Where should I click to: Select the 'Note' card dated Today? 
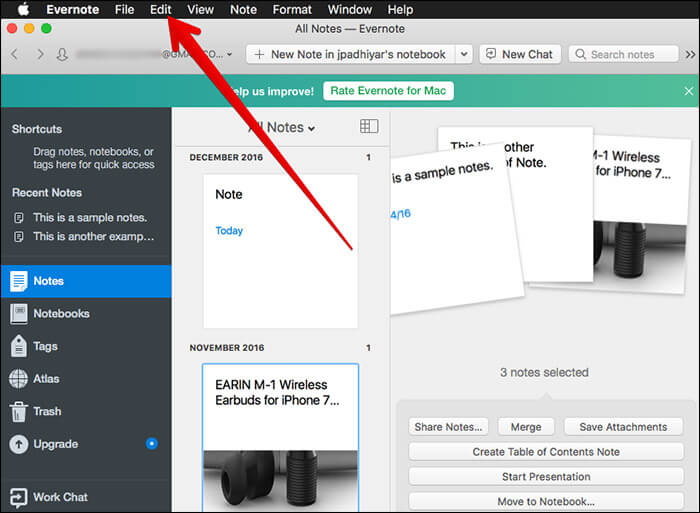pyautogui.click(x=280, y=251)
